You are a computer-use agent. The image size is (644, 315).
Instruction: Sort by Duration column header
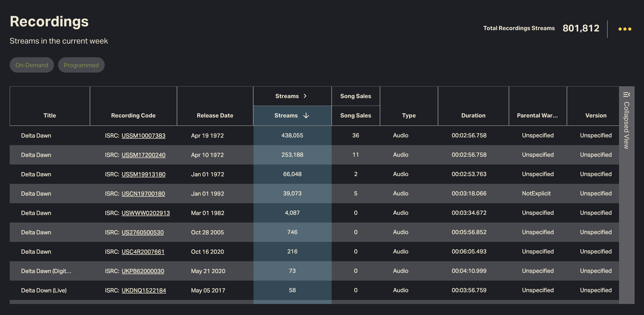[473, 115]
